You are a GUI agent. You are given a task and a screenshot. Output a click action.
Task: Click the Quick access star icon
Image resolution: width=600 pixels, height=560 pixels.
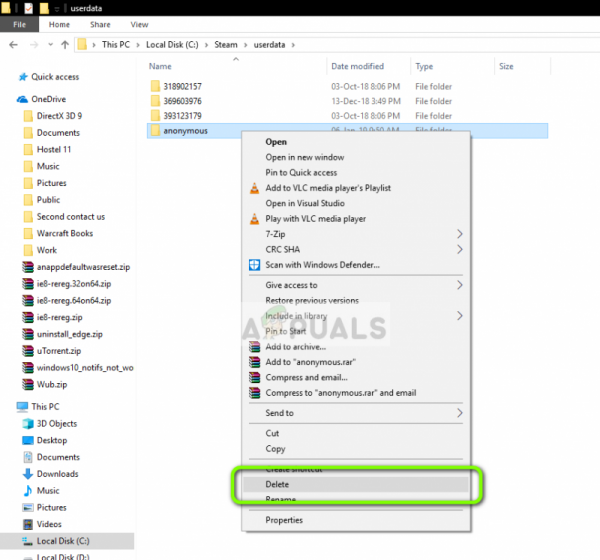click(x=23, y=77)
